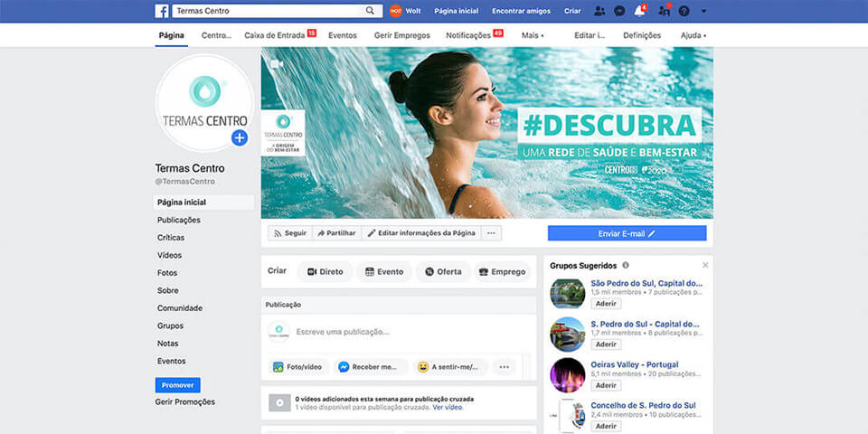
Task: Open the notifications bell icon
Action: [640, 11]
